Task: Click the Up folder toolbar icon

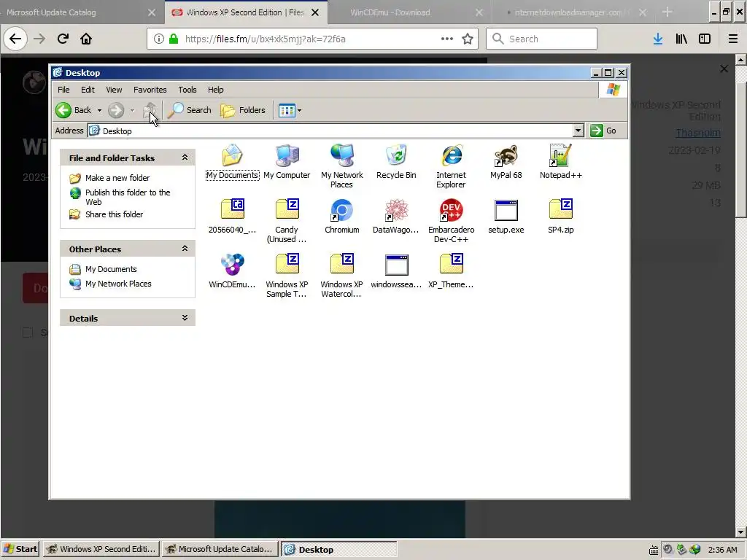Action: point(150,110)
